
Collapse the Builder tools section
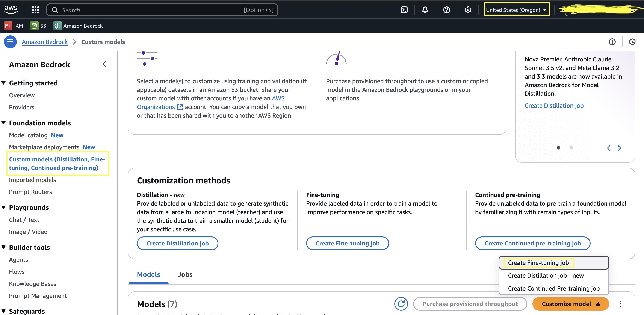click(x=3, y=247)
